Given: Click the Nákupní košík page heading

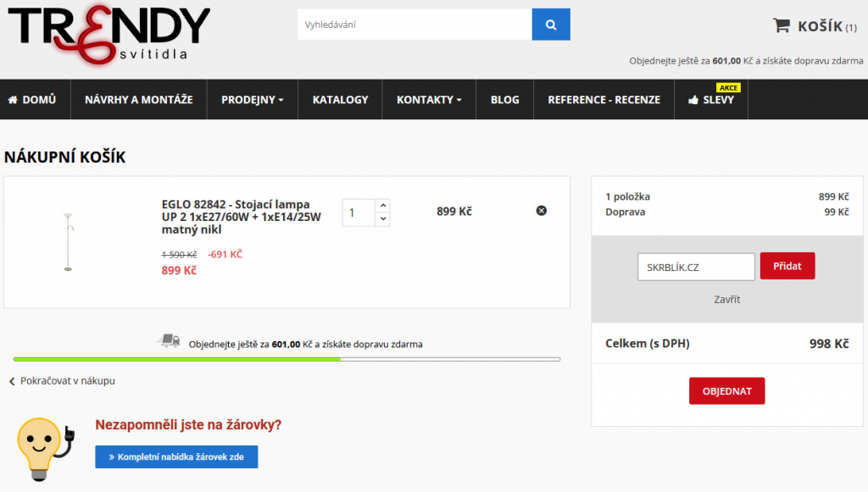Looking at the screenshot, I should tap(64, 157).
